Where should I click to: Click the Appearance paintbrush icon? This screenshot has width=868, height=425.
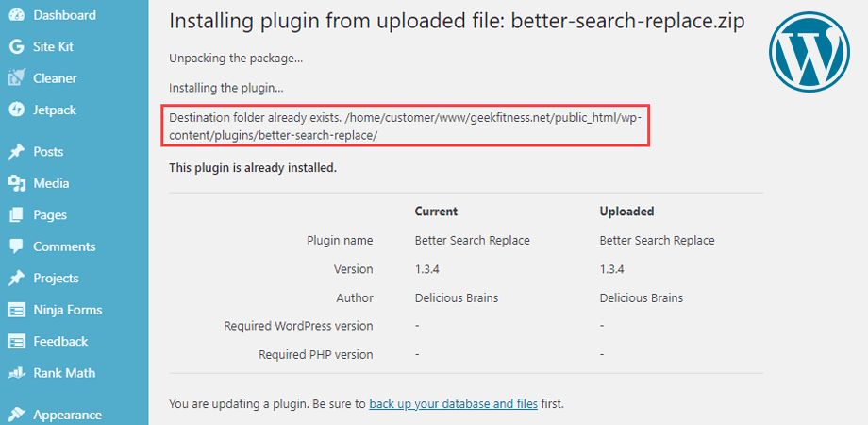[x=17, y=415]
